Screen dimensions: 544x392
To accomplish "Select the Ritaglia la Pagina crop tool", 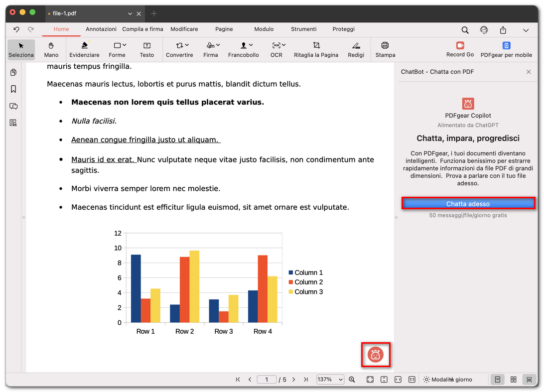I will 316,50.
